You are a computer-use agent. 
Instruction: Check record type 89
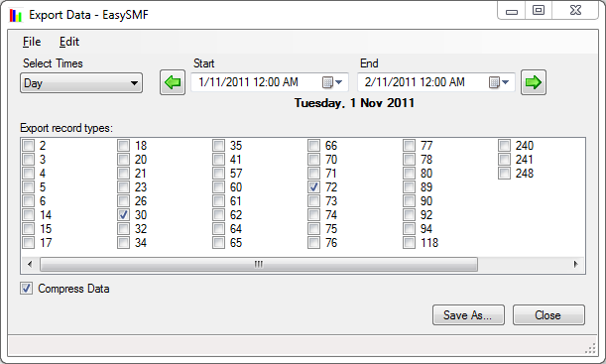409,187
